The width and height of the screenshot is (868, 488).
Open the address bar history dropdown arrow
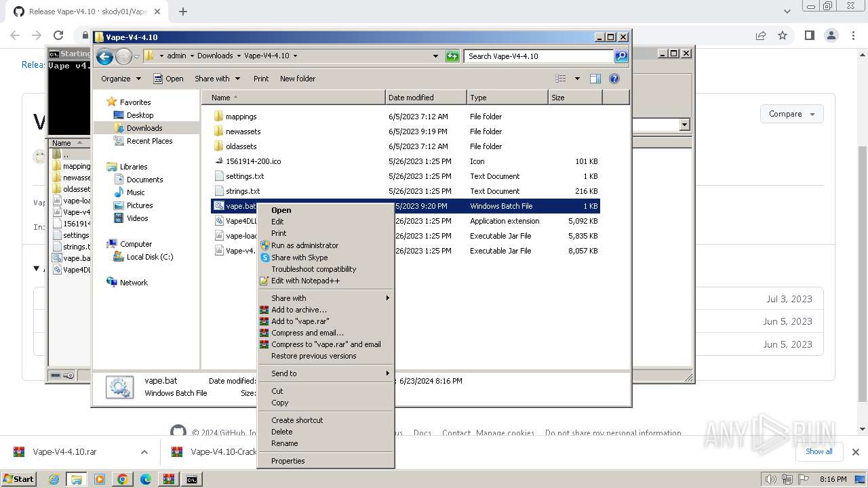pyautogui.click(x=435, y=56)
